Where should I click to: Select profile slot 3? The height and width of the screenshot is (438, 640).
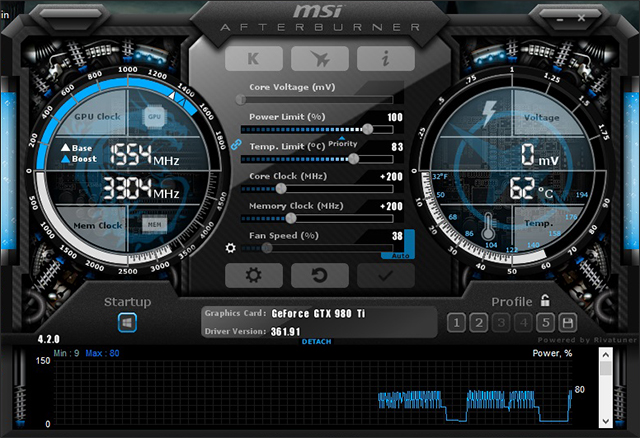(501, 323)
